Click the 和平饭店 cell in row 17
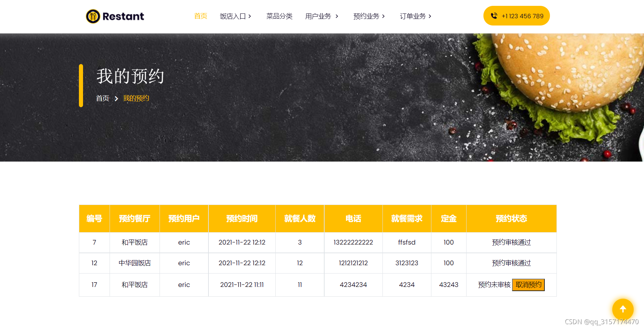 point(135,285)
